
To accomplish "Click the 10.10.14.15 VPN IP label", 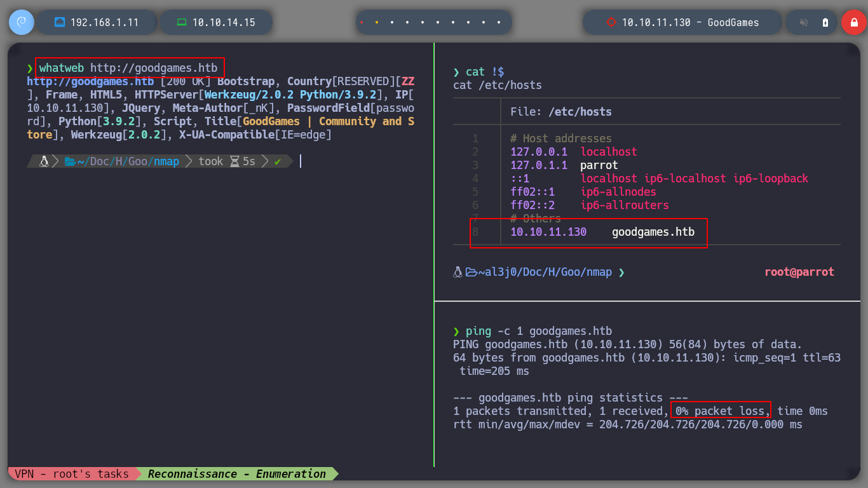I will (x=224, y=22).
